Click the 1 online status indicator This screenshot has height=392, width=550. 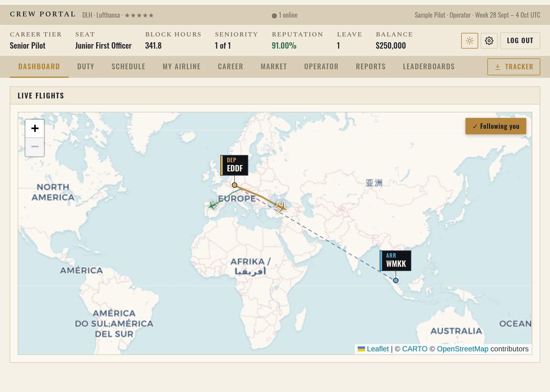(x=284, y=15)
